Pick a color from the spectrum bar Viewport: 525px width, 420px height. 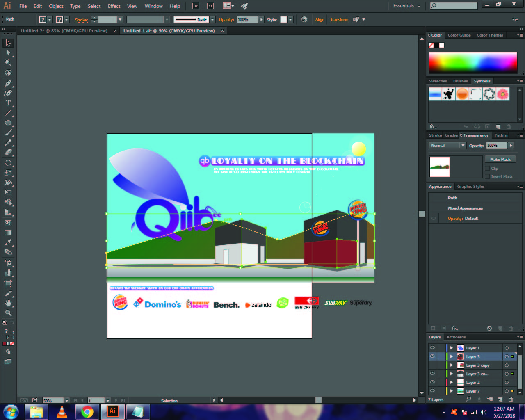(473, 63)
